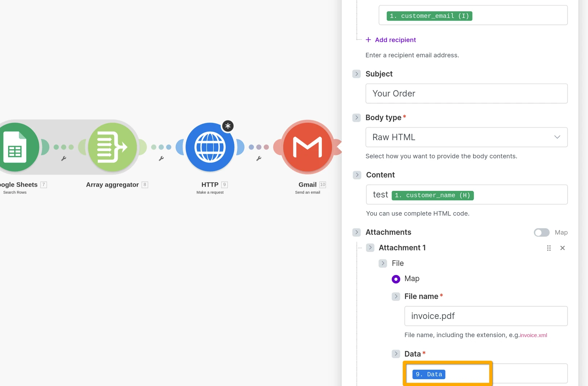The height and width of the screenshot is (386, 588).
Task: Remove Attachment 1 with the X button
Action: tap(563, 248)
